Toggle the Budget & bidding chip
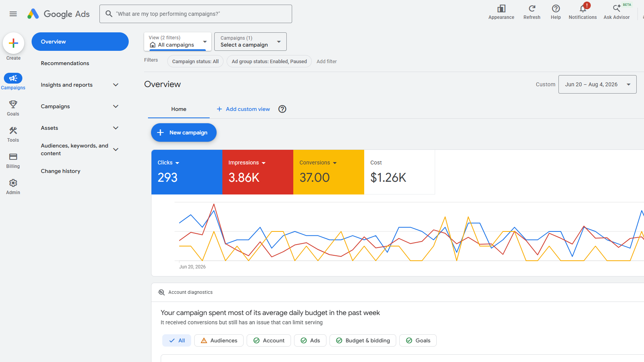Screen dimensions: 644x362 point(363,340)
